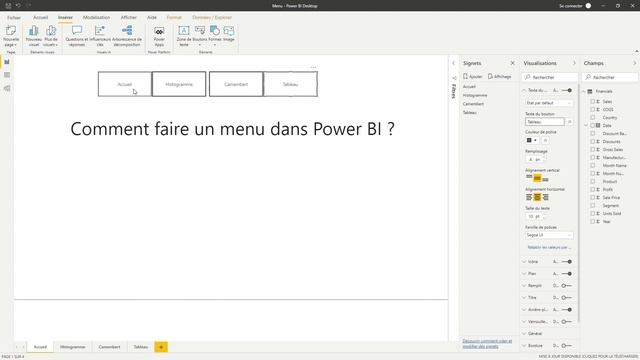Click the Histogramme menu button on canvas
The image size is (640, 360).
(179, 84)
